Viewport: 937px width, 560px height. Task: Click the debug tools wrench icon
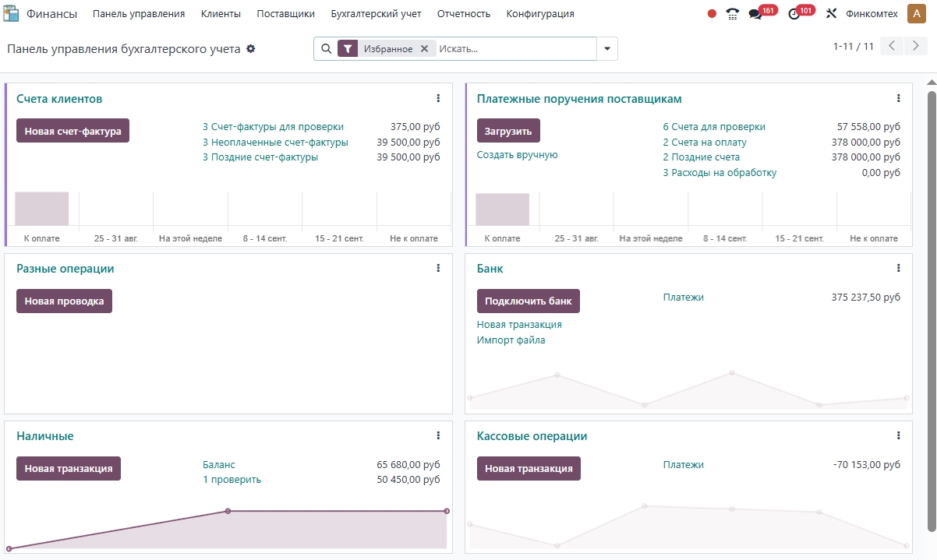(x=831, y=14)
